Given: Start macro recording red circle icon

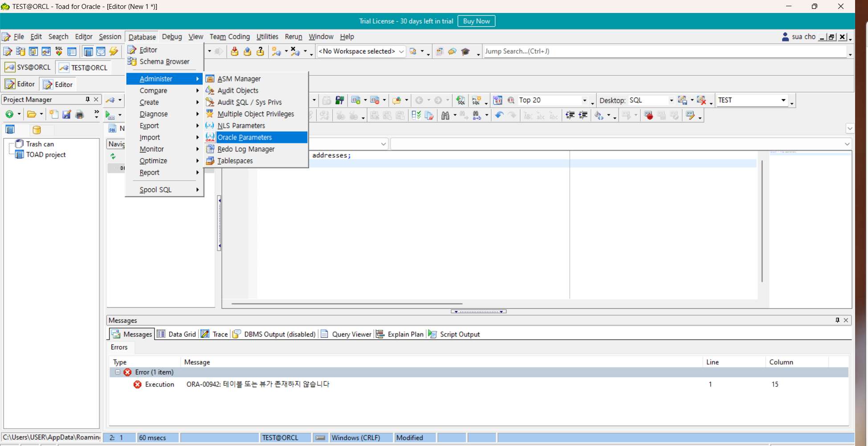Looking at the screenshot, I should (649, 116).
